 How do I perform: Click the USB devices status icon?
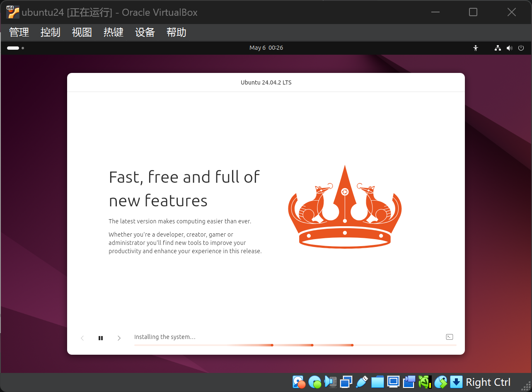(362, 382)
